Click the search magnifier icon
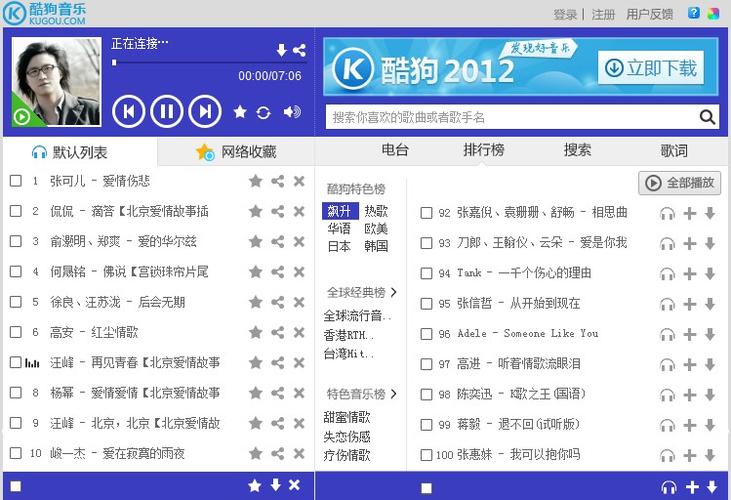Viewport: 731px width, 500px height. (x=707, y=116)
